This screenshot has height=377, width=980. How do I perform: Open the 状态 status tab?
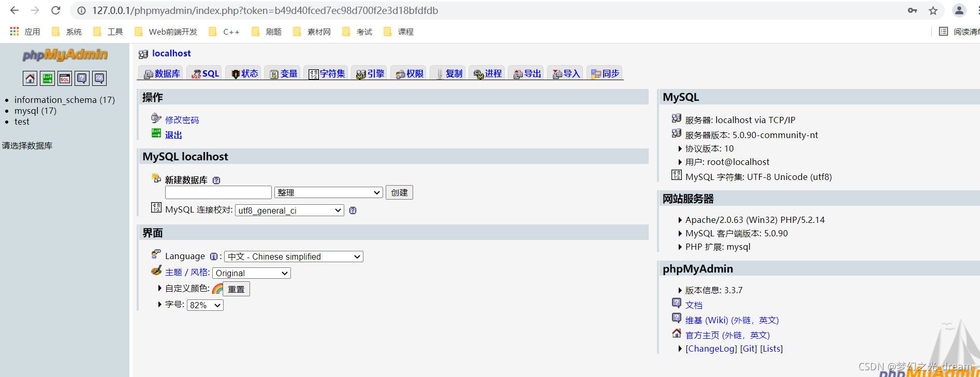(x=244, y=73)
